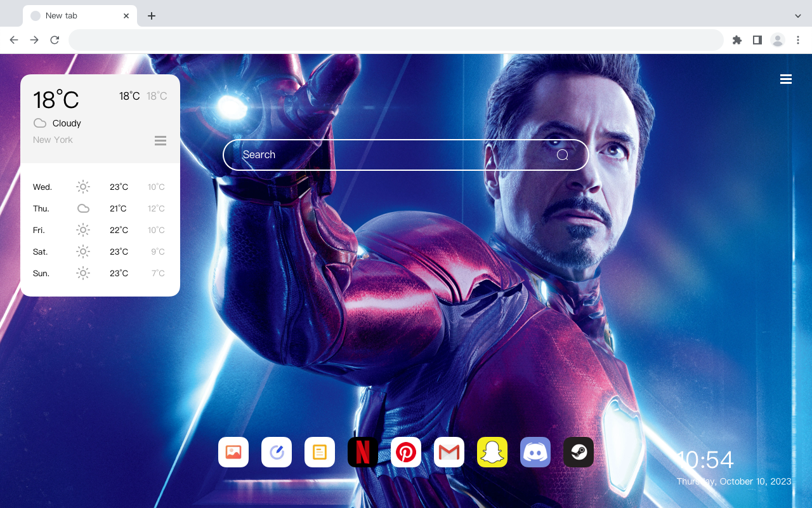
Task: Select the New tab browser tab
Action: [80, 16]
